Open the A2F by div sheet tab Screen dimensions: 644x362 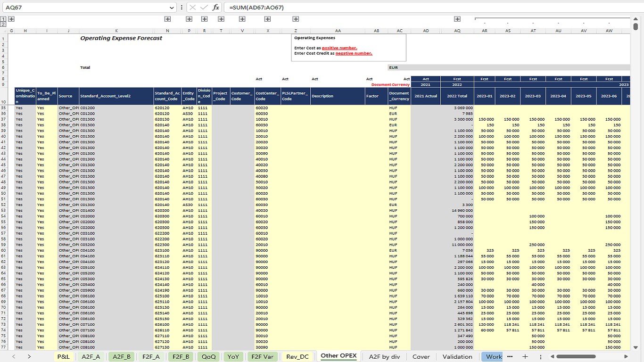[x=385, y=356]
